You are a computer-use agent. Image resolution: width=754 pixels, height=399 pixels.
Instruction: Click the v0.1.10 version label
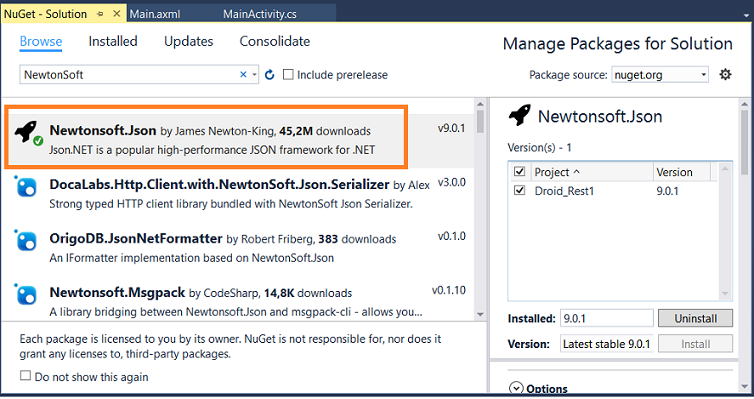[448, 290]
